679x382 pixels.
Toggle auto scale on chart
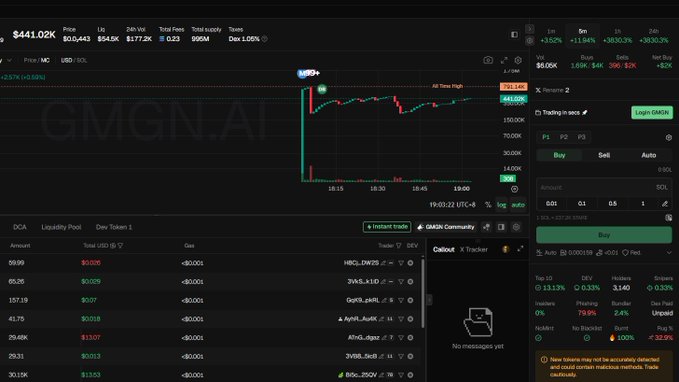coord(518,205)
